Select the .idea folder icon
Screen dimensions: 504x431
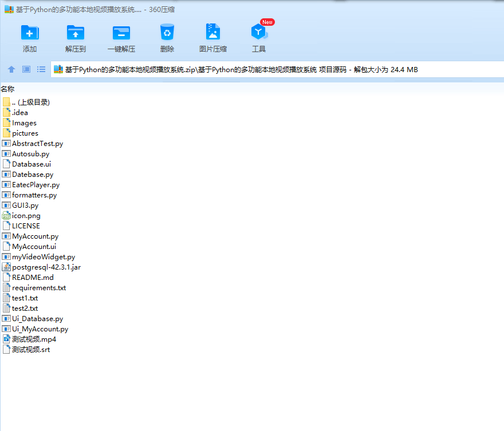6,112
